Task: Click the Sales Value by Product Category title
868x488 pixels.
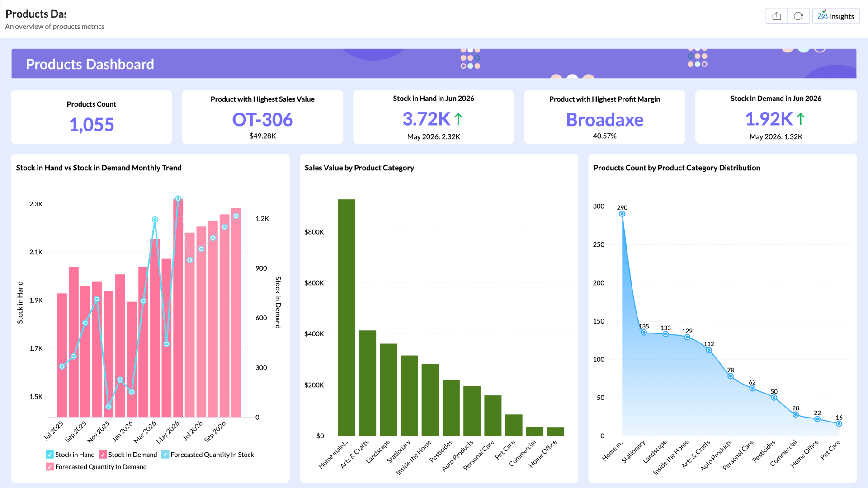Action: 359,168
